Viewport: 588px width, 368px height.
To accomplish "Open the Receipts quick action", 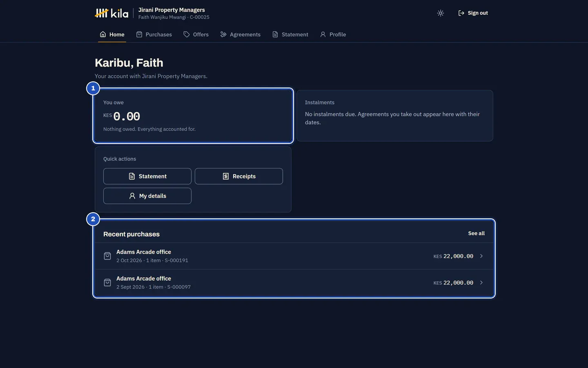I will 239,176.
